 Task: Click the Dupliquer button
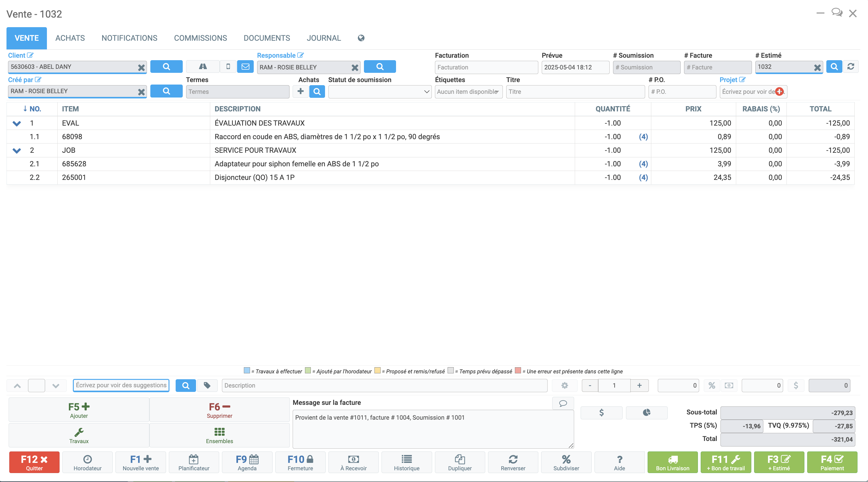(460, 463)
